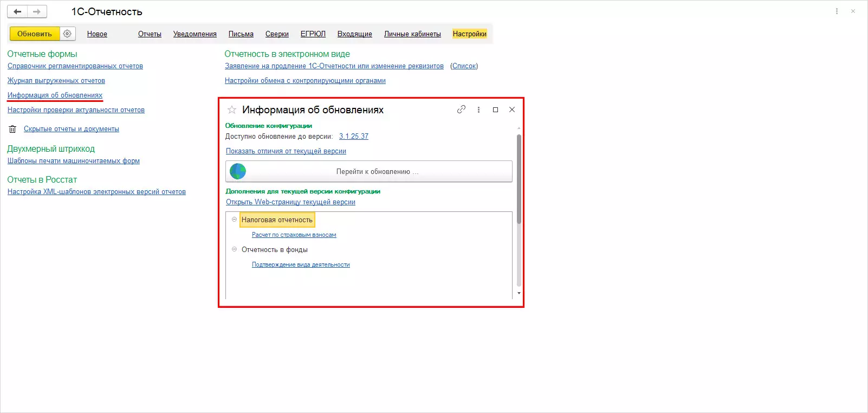
Task: Click Показать отличия от текущей версии
Action: tap(286, 151)
